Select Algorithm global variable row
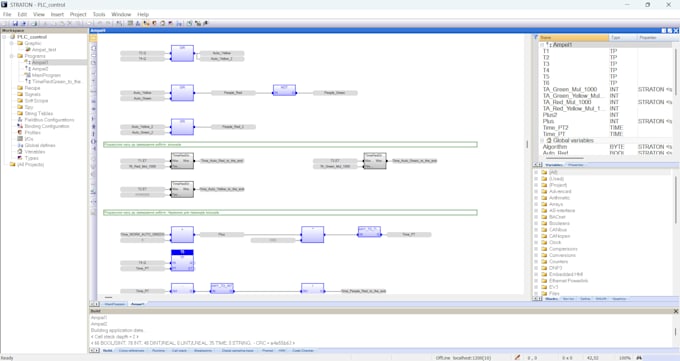The image size is (680, 361). coord(607,147)
